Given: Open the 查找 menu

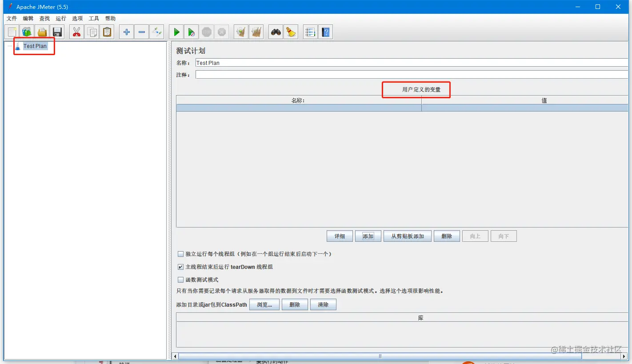Looking at the screenshot, I should 44,19.
